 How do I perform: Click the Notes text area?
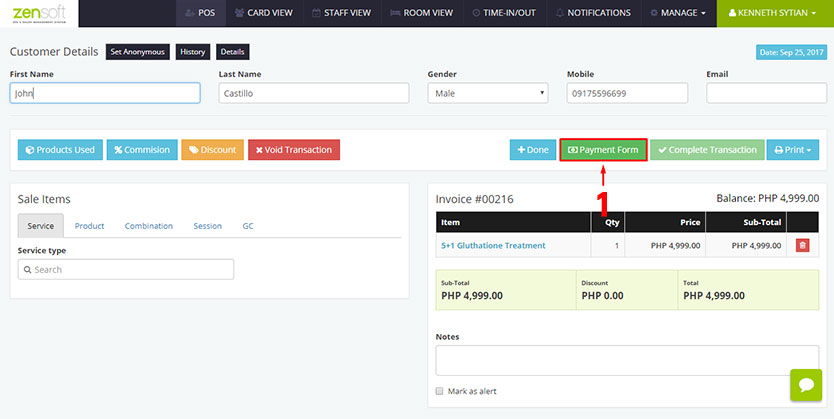coord(627,361)
